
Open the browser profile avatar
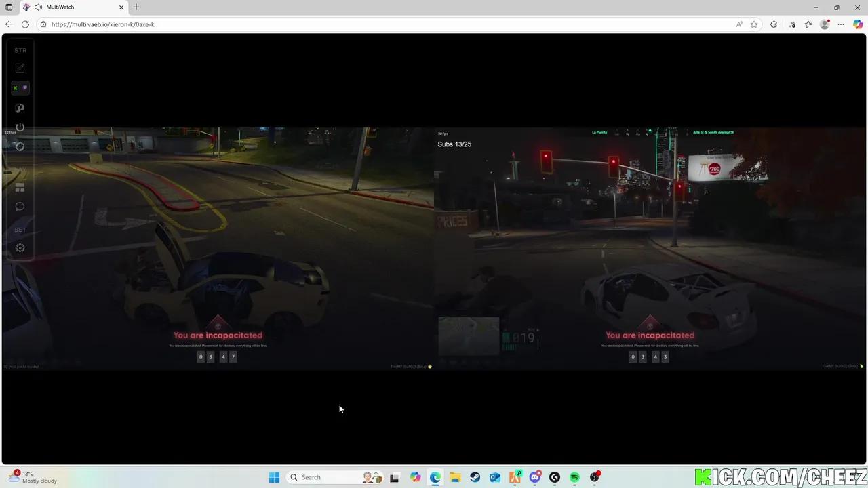825,24
